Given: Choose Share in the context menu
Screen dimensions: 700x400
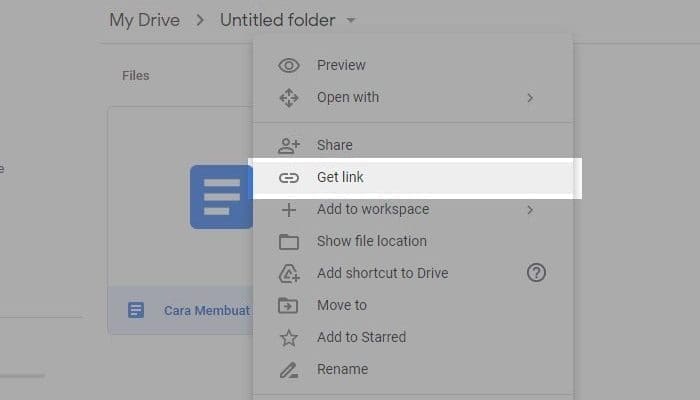Looking at the screenshot, I should coord(334,146).
